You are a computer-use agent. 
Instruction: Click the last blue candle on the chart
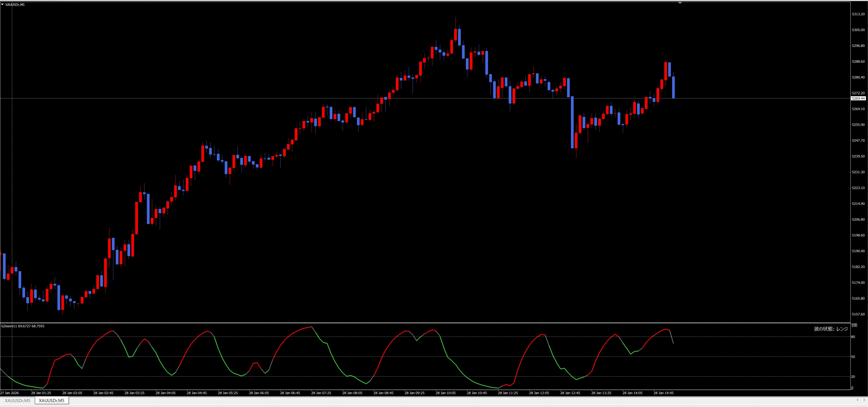pyautogui.click(x=673, y=87)
